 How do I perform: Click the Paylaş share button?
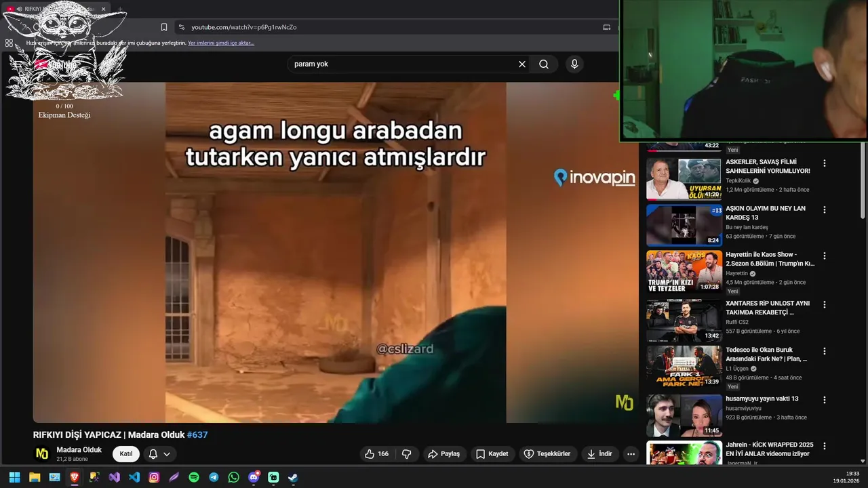pos(443,454)
